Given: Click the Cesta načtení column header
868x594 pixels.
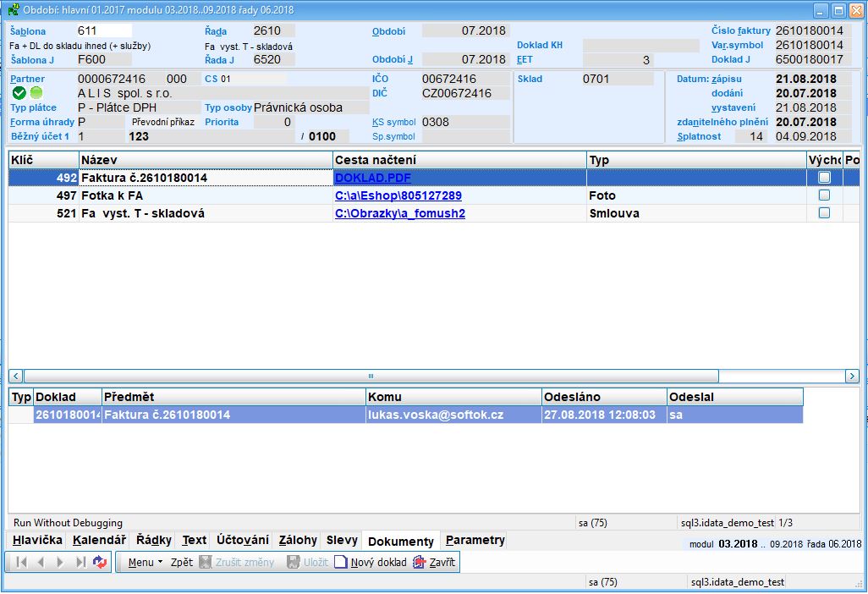Looking at the screenshot, I should click(459, 160).
